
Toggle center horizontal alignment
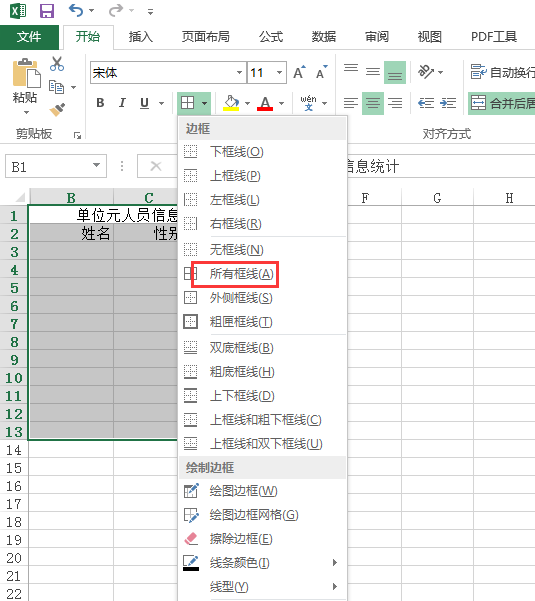(373, 103)
